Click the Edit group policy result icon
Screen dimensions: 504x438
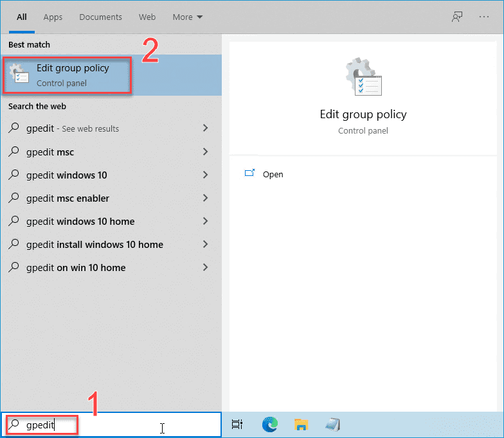coord(19,73)
